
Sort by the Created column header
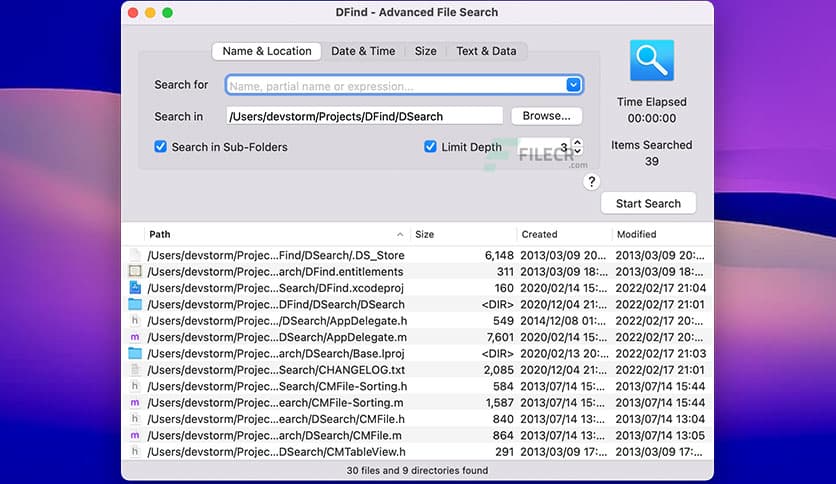(x=564, y=235)
